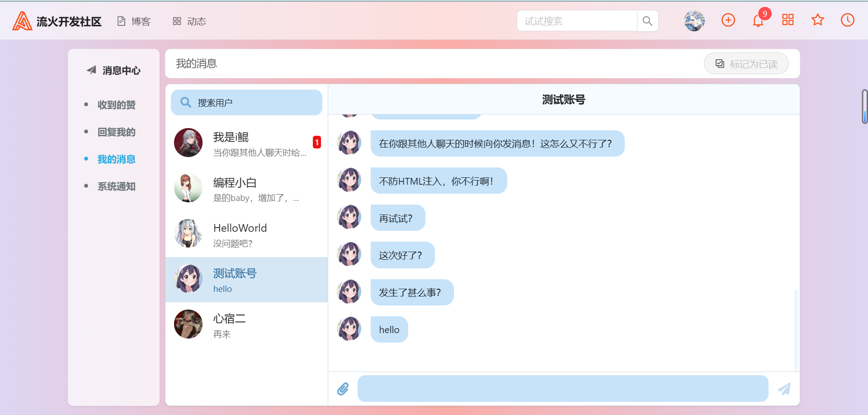Select 收到的赞 in sidebar
Image resolution: width=868 pixels, height=415 pixels.
pyautogui.click(x=116, y=105)
